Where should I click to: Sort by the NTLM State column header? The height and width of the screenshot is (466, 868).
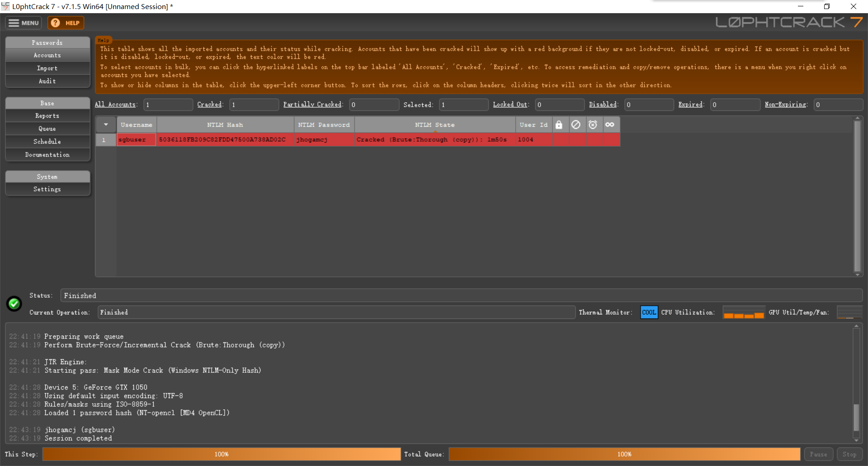[435, 124]
